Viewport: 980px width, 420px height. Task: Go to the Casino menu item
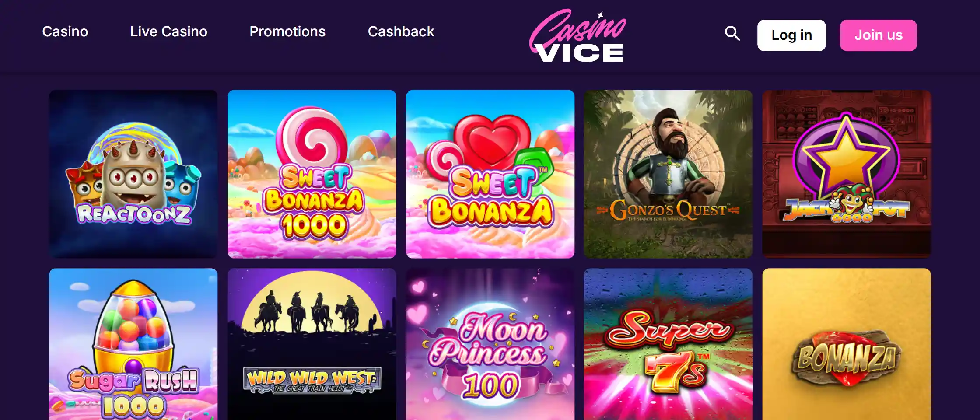(65, 31)
